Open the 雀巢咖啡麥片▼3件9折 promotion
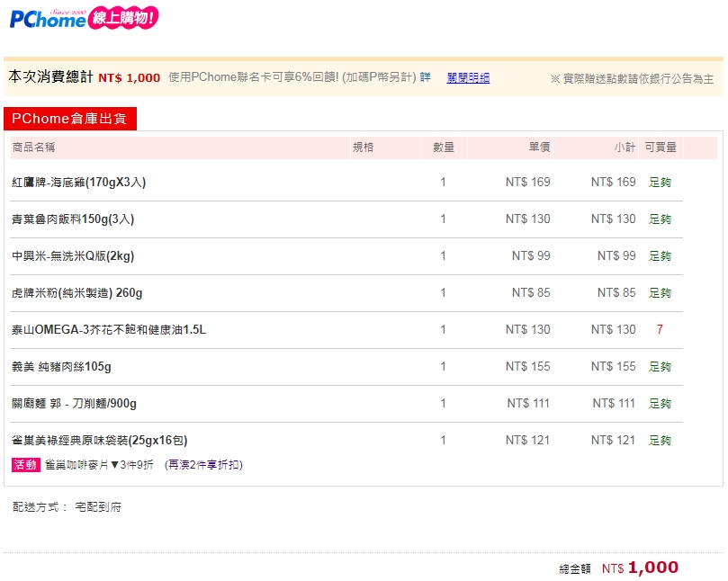 click(99, 464)
